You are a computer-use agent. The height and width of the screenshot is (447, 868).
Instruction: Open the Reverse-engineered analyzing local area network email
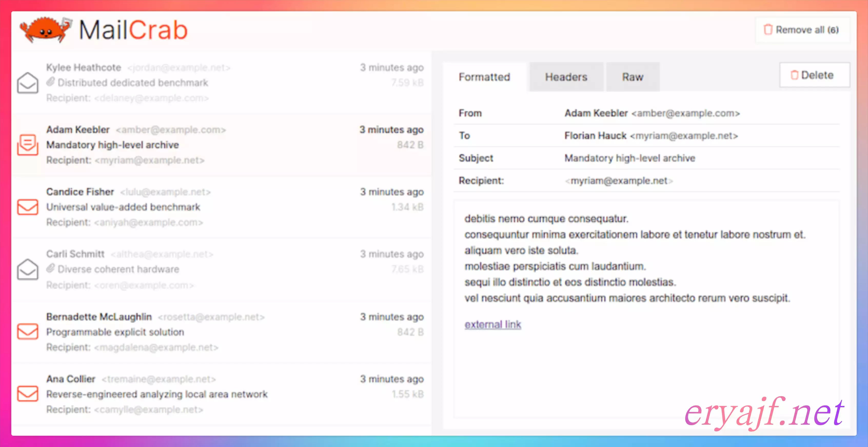[x=157, y=394]
